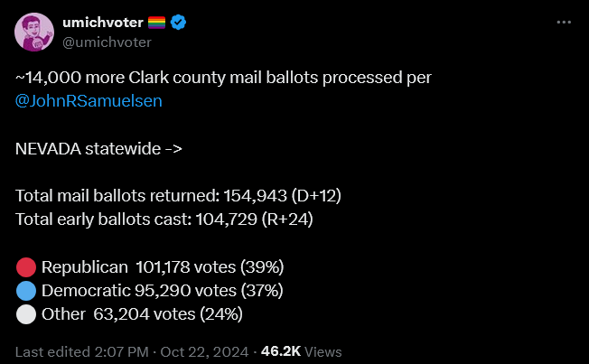Click the Oct 22, 2024 date
The height and width of the screenshot is (364, 589).
(x=204, y=352)
